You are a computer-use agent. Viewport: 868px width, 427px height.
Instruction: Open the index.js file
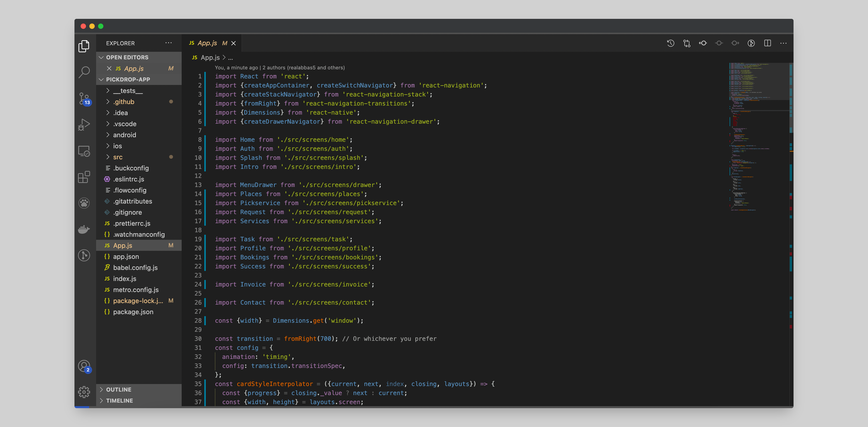pyautogui.click(x=139, y=279)
